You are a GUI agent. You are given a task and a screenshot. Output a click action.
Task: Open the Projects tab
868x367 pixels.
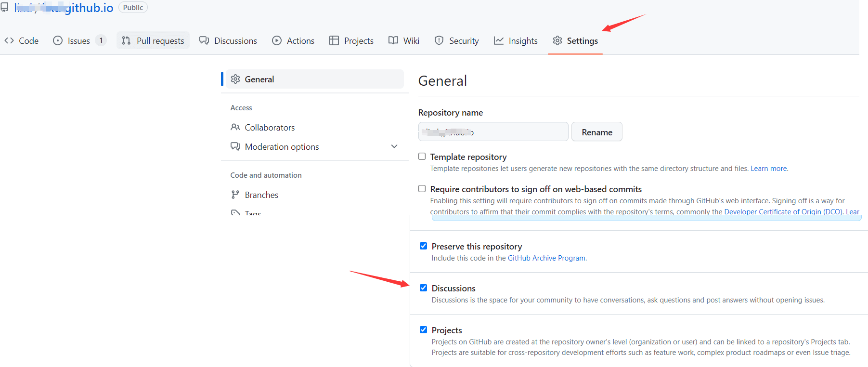(351, 40)
